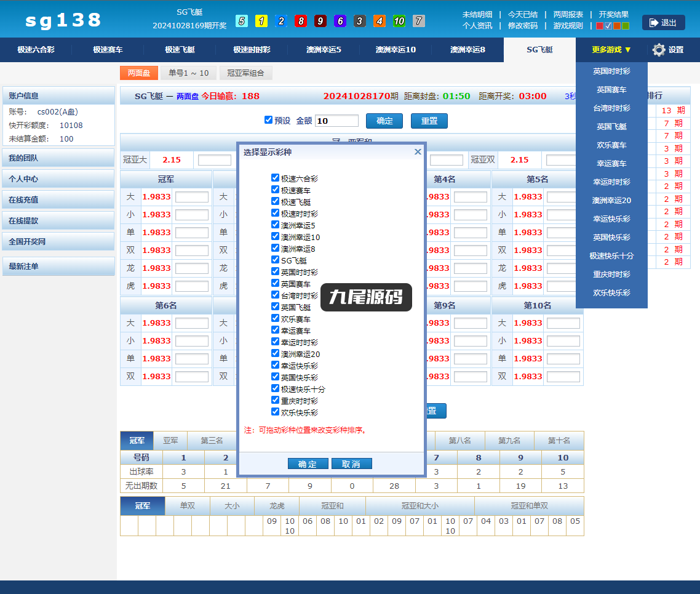Viewport: 700px width, 594px height.
Task: Click the 金额 amount input field
Action: tap(337, 121)
